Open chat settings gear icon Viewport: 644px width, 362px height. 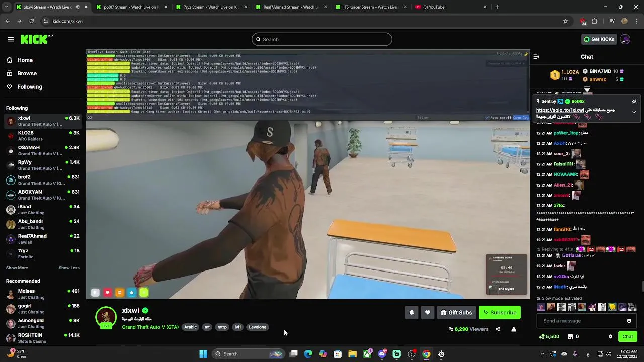click(610, 337)
